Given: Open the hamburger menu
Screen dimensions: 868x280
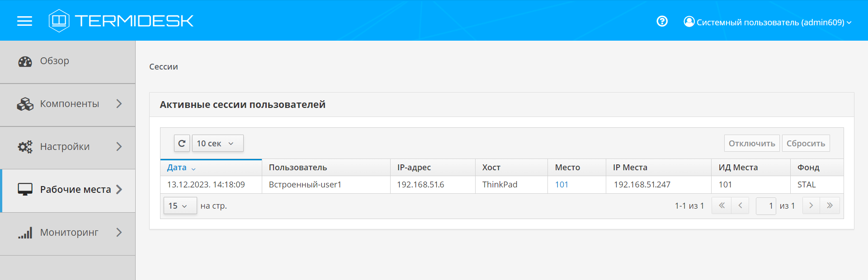Looking at the screenshot, I should click(24, 21).
